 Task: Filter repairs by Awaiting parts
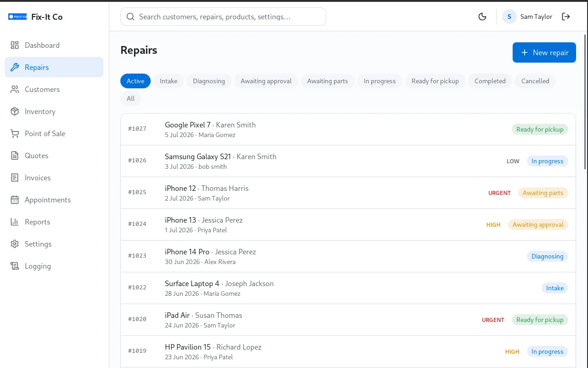click(328, 81)
